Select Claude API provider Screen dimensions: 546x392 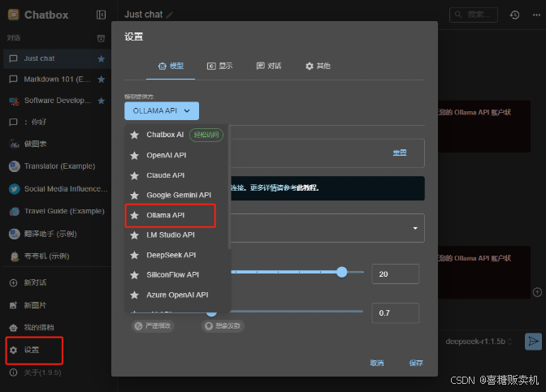(x=176, y=175)
